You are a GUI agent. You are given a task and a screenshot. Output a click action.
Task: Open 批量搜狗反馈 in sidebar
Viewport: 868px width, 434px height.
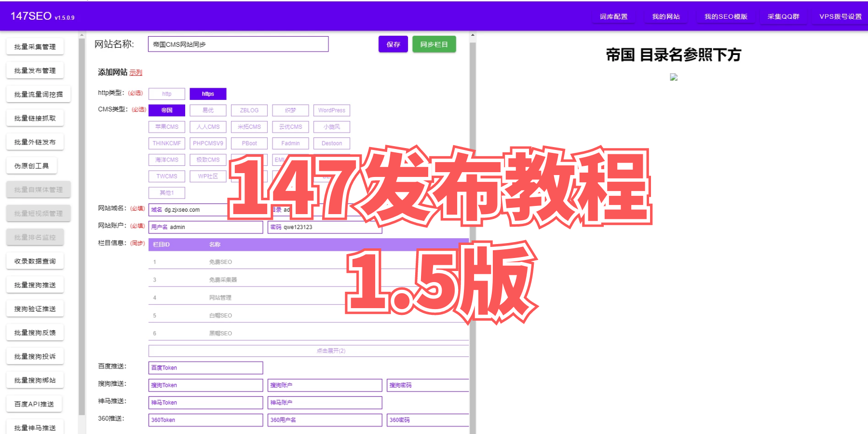pos(35,333)
